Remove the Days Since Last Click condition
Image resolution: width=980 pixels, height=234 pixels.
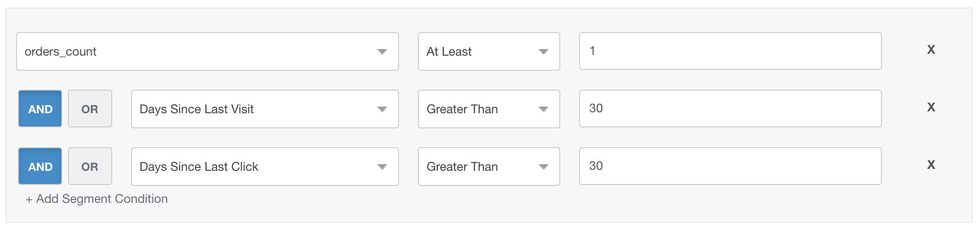(930, 165)
